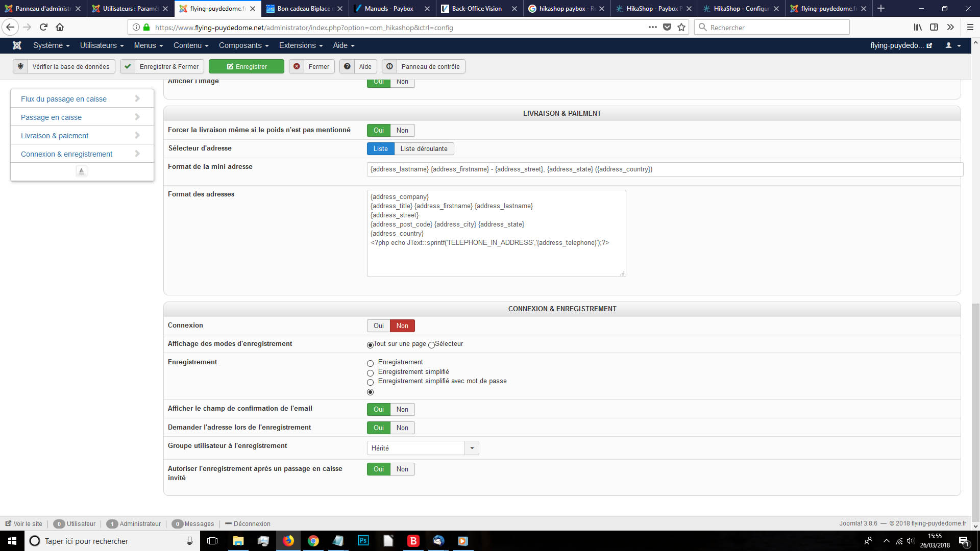Click the green Enregistrer button

click(x=247, y=67)
